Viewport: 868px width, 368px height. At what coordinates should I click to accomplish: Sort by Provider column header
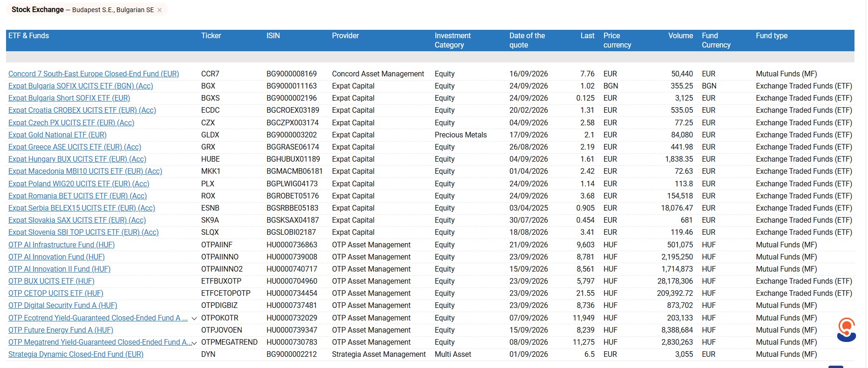coord(345,35)
